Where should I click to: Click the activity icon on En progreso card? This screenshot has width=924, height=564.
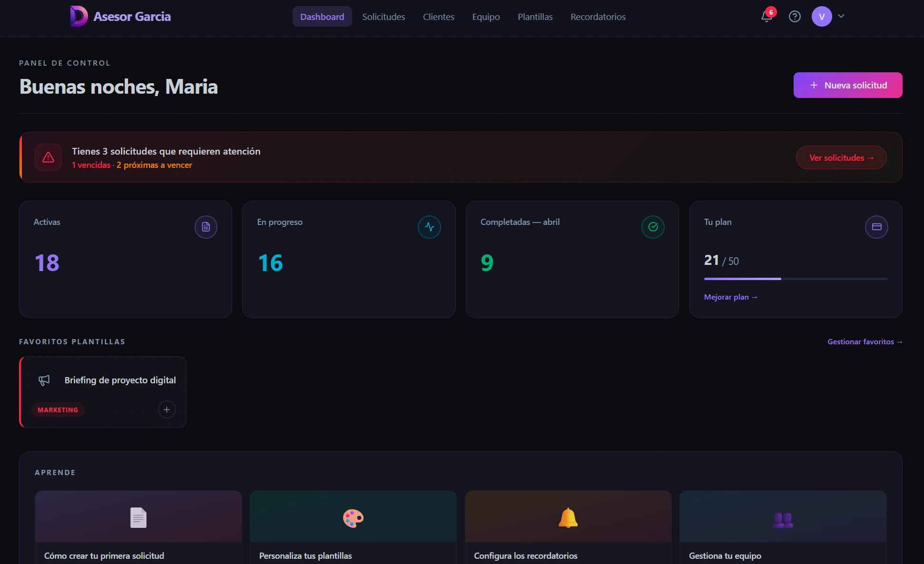429,227
